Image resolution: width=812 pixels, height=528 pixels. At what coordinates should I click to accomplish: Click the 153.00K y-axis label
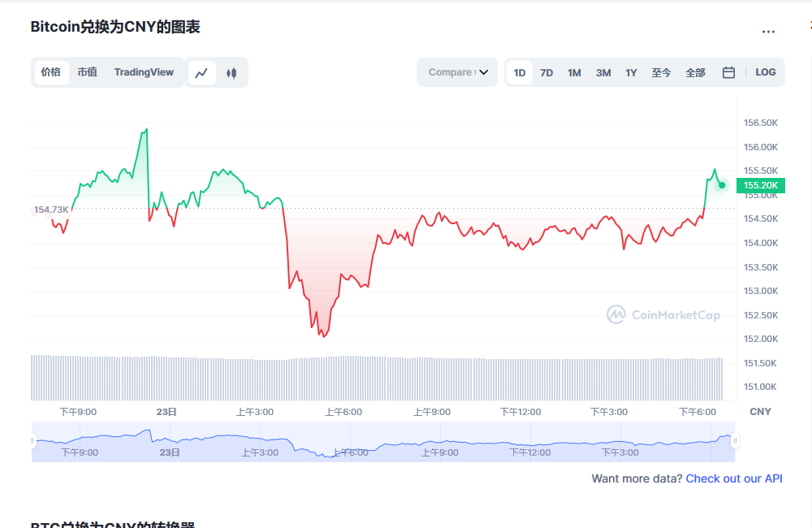pos(761,291)
